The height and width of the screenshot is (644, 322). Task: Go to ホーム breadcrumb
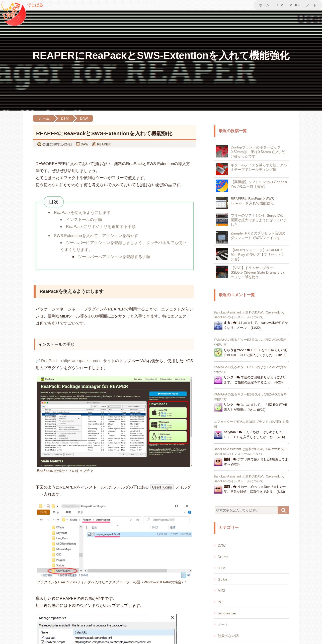pos(44,118)
